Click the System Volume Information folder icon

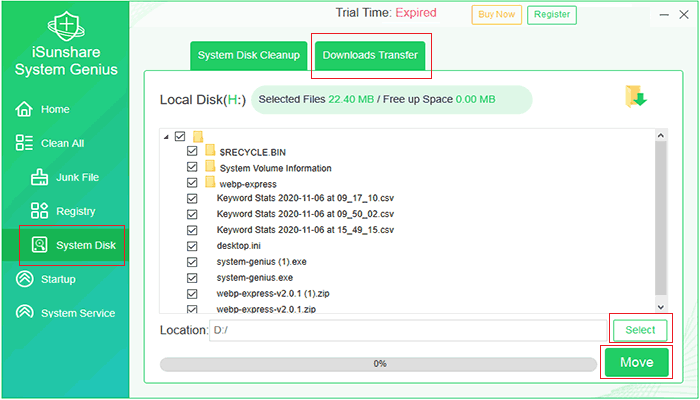(210, 167)
